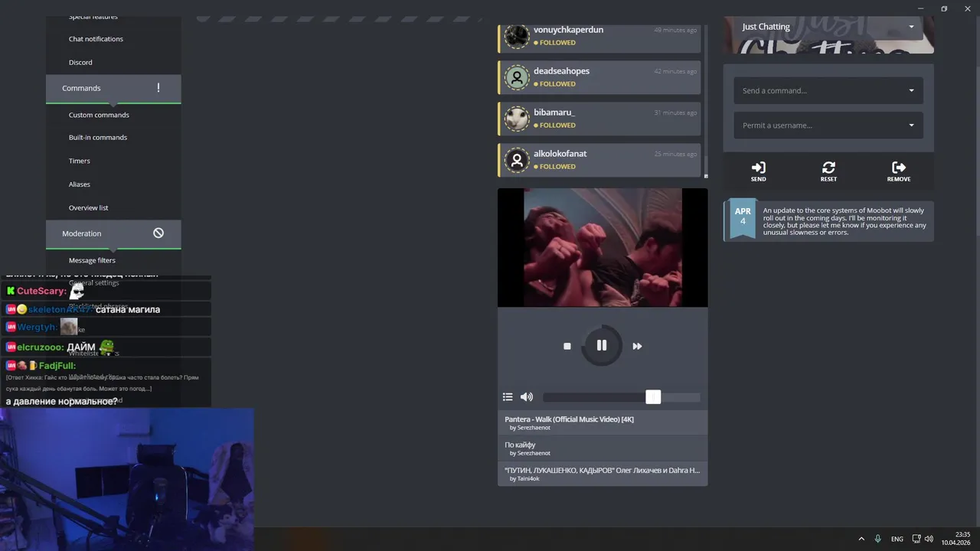The image size is (980, 551).
Task: Click the FadjFull chat username
Action: (57, 366)
